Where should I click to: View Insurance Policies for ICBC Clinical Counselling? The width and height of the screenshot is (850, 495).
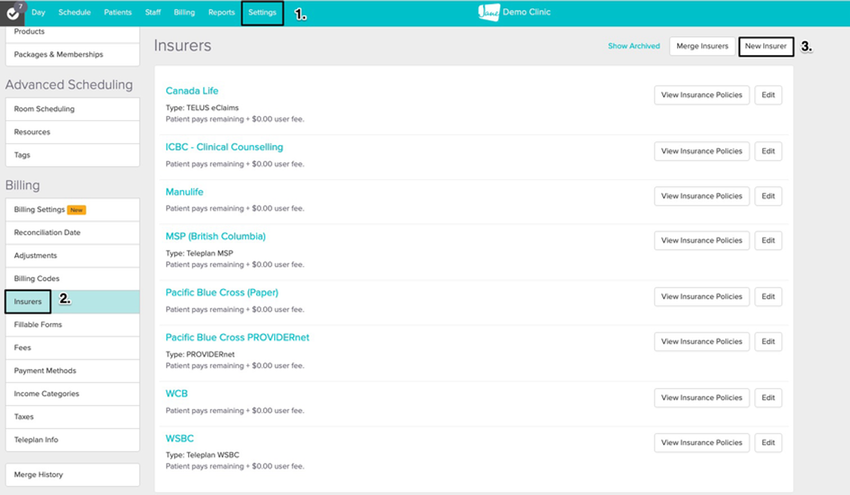click(701, 151)
